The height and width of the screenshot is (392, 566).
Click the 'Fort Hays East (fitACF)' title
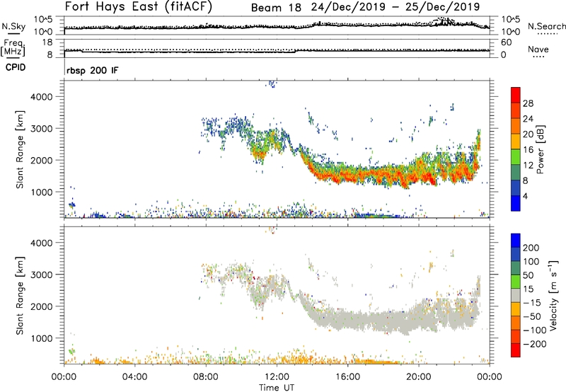pos(139,7)
